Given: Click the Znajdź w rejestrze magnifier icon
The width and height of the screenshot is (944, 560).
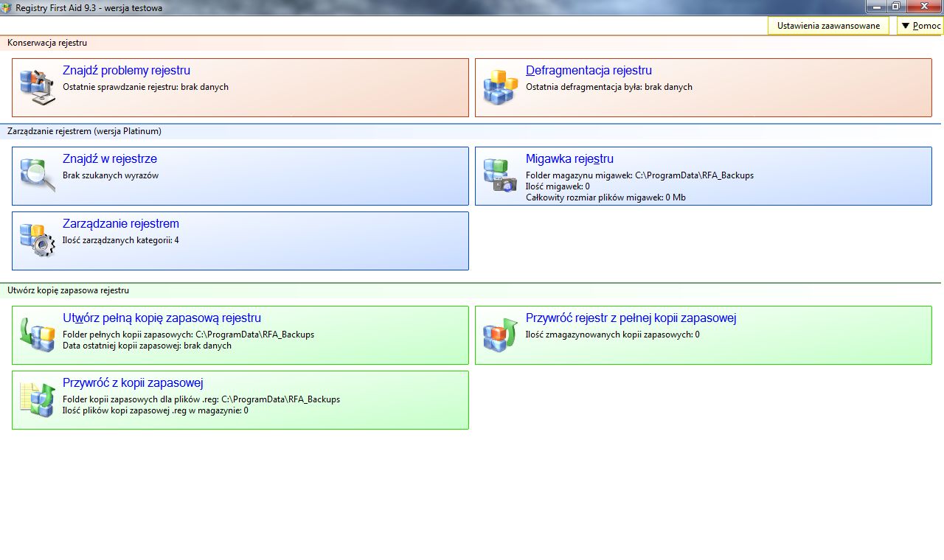Looking at the screenshot, I should click(x=38, y=175).
